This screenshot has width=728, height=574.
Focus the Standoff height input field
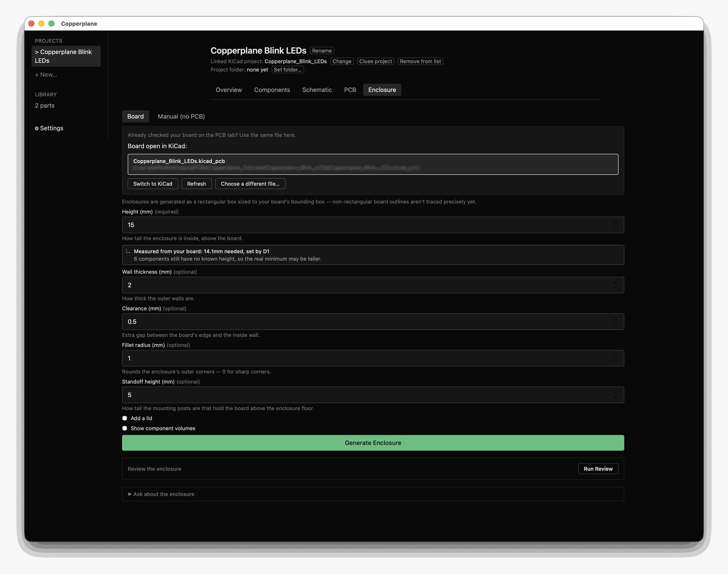click(373, 395)
